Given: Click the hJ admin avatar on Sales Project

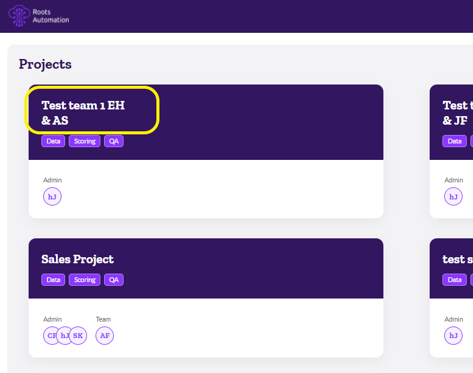Looking at the screenshot, I should (63, 335).
